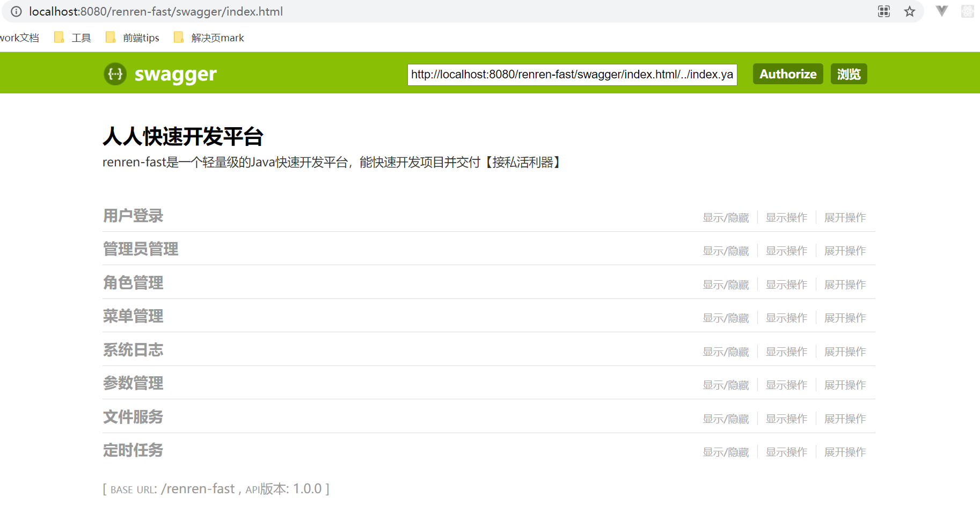Screen dimensions: 980x512
Task: Open the work文档 bookmark
Action: pos(19,38)
